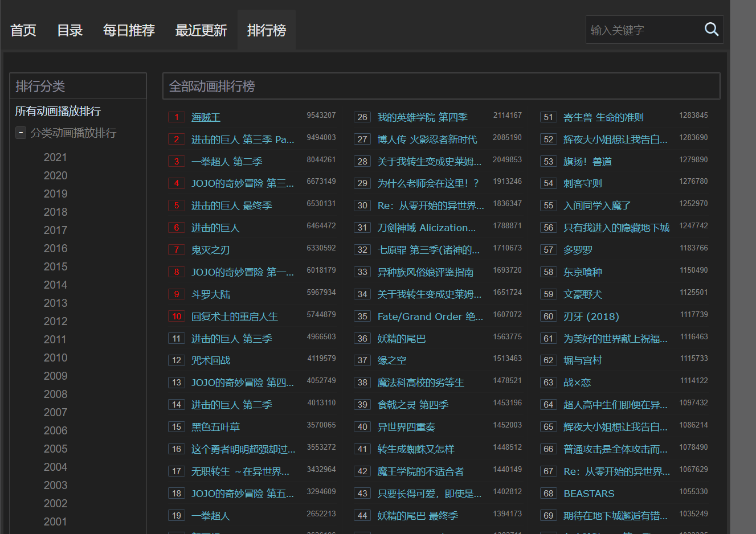Viewport: 756px width, 534px height.
Task: Open the 异世界四重奏 link
Action: (x=406, y=427)
